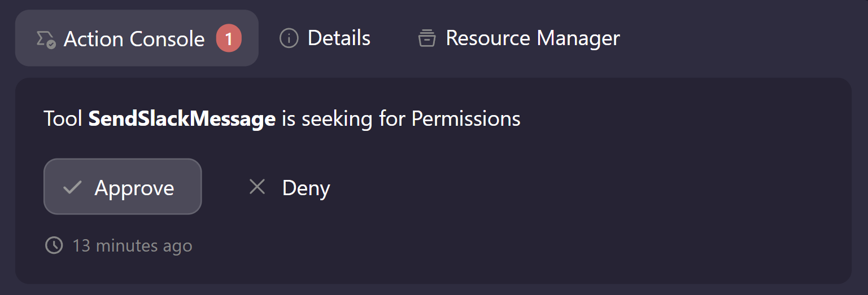Click the checkmark icon inside Approve
Viewport: 868px width, 295px height.
pyautogui.click(x=72, y=187)
